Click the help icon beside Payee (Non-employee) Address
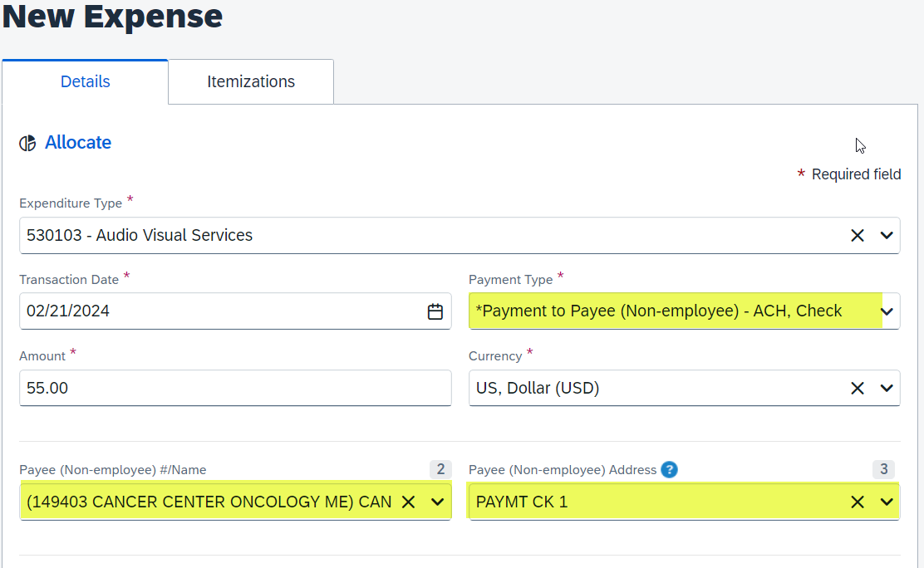This screenshot has width=924, height=568. pos(670,469)
